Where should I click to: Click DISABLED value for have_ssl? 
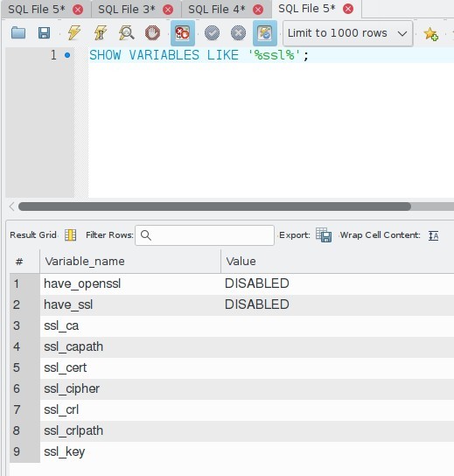[x=256, y=304]
